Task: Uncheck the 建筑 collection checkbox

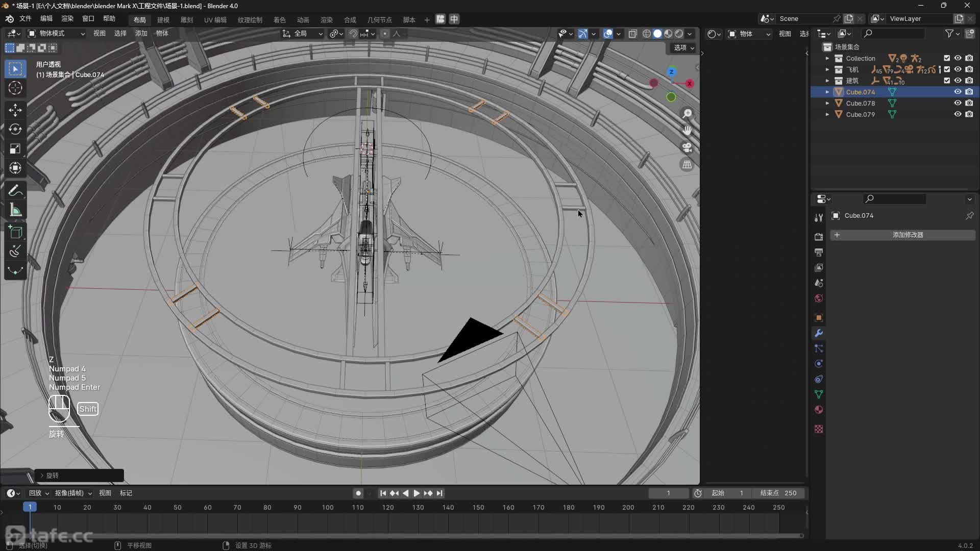Action: [947, 81]
